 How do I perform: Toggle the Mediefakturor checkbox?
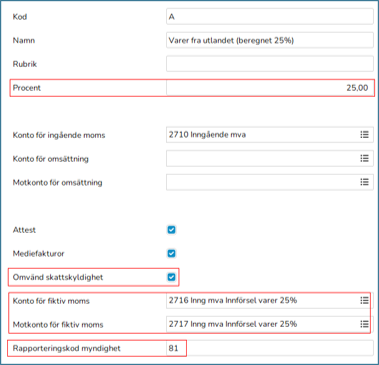[x=171, y=253]
